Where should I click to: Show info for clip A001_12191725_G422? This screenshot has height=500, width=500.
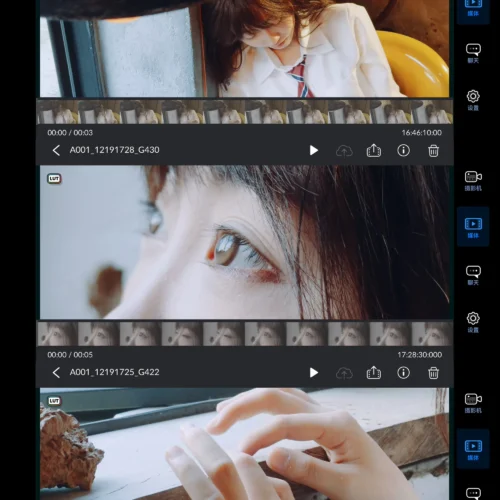[403, 372]
